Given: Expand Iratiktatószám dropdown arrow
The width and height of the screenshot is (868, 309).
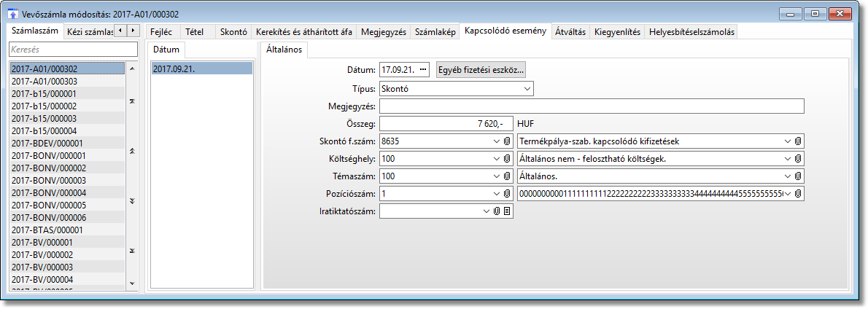Looking at the screenshot, I should pyautogui.click(x=487, y=211).
